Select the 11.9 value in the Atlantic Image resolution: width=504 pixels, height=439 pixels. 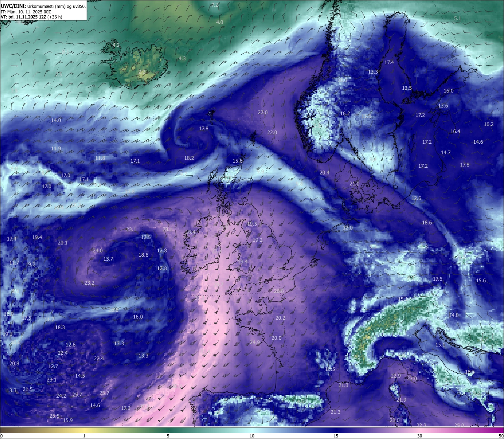click(56, 149)
